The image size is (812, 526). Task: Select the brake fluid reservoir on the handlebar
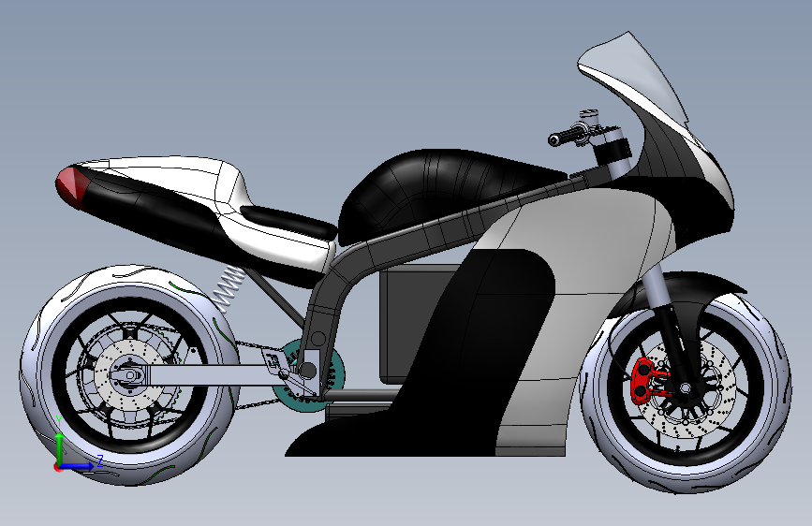[588, 118]
